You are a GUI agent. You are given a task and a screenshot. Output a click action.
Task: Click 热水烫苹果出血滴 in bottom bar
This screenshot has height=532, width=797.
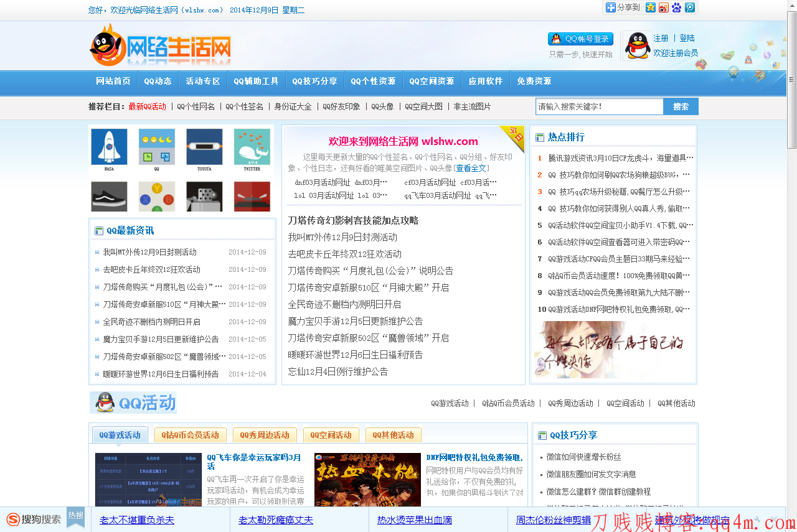coord(415,520)
